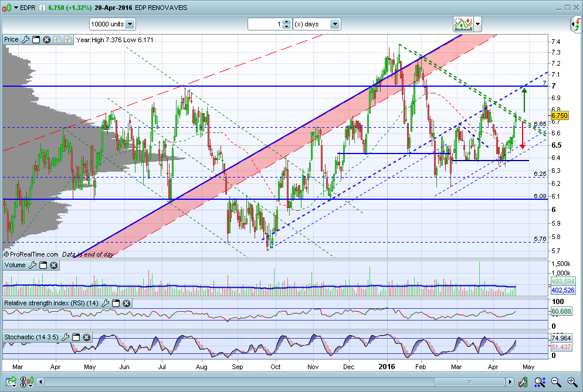This screenshot has height=392, width=583.
Task: Click the timeframe number input field
Action: [265, 24]
